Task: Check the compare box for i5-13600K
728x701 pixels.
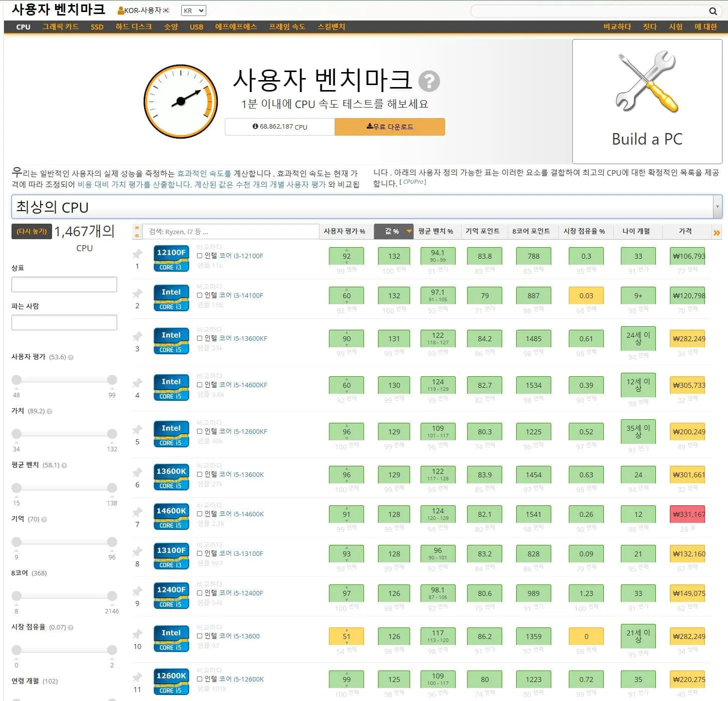Action: [200, 474]
